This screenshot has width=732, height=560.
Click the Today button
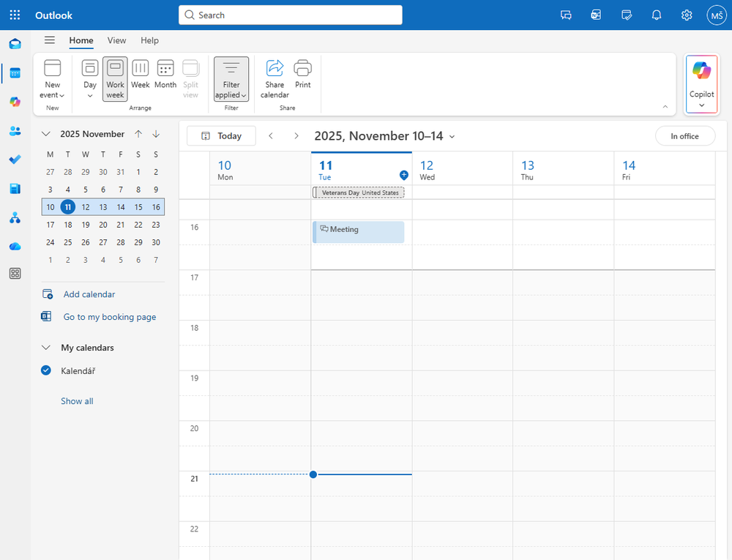221,135
